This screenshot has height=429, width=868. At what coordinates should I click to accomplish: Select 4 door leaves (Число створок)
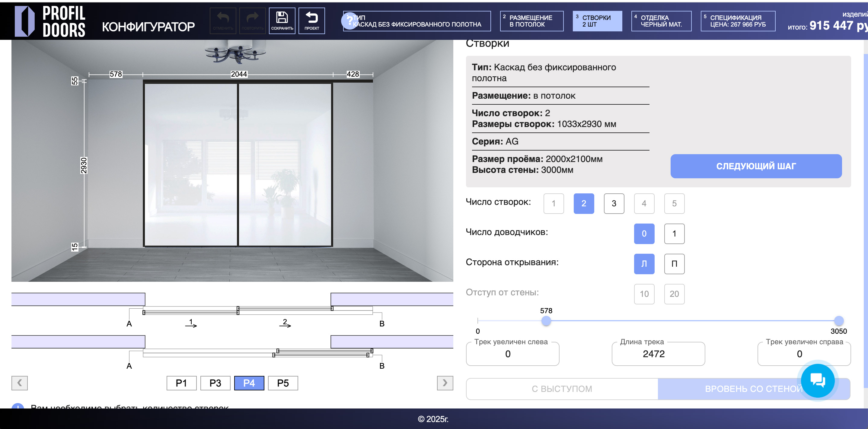click(x=644, y=203)
